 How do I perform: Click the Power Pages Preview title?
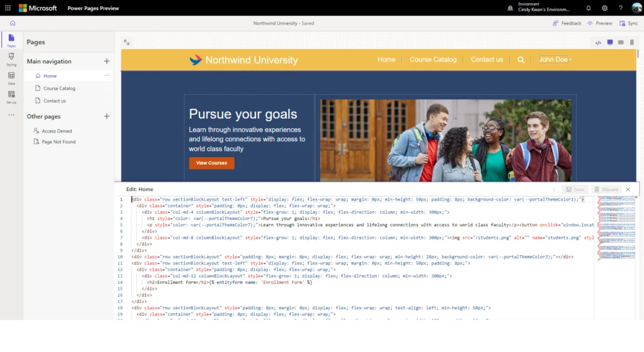(x=93, y=8)
